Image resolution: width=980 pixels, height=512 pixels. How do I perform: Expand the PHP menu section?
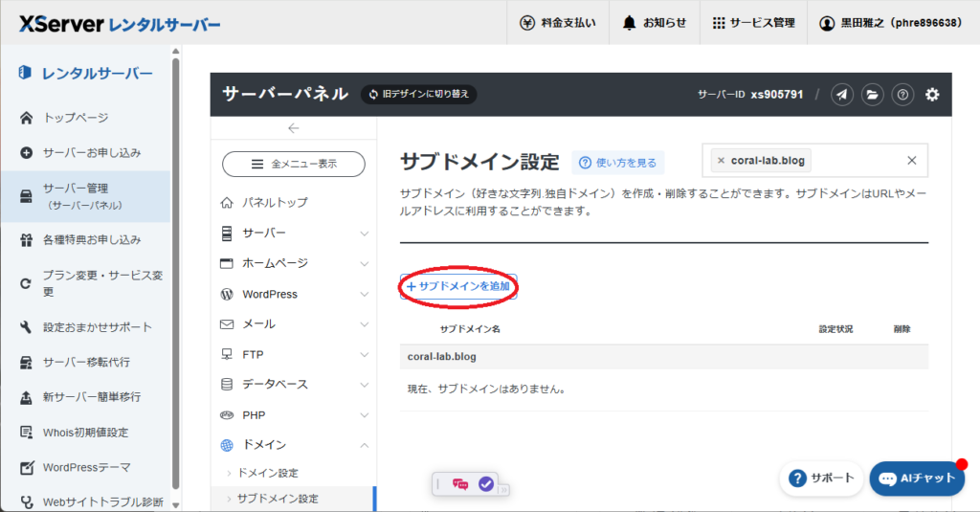pyautogui.click(x=294, y=415)
